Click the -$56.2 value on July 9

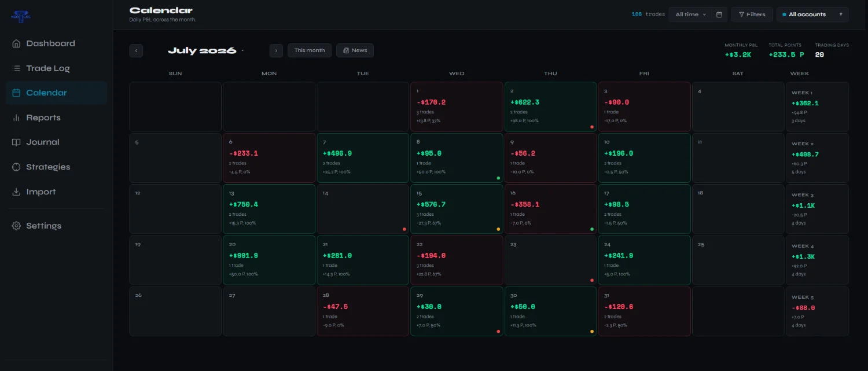[x=523, y=153]
